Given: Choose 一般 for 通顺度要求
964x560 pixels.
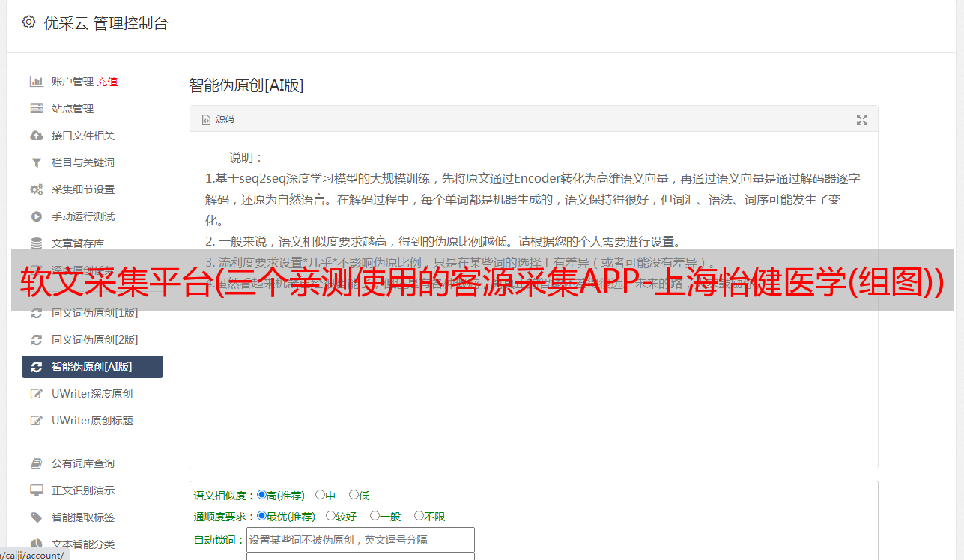Looking at the screenshot, I should (375, 516).
